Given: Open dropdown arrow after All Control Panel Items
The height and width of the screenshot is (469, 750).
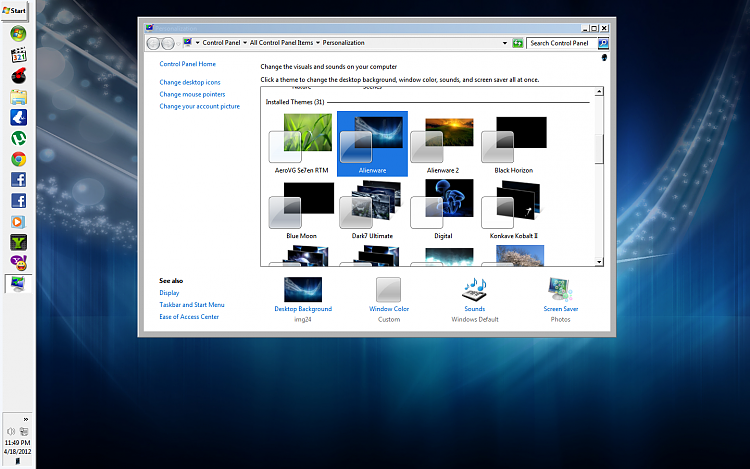Looking at the screenshot, I should [x=318, y=43].
